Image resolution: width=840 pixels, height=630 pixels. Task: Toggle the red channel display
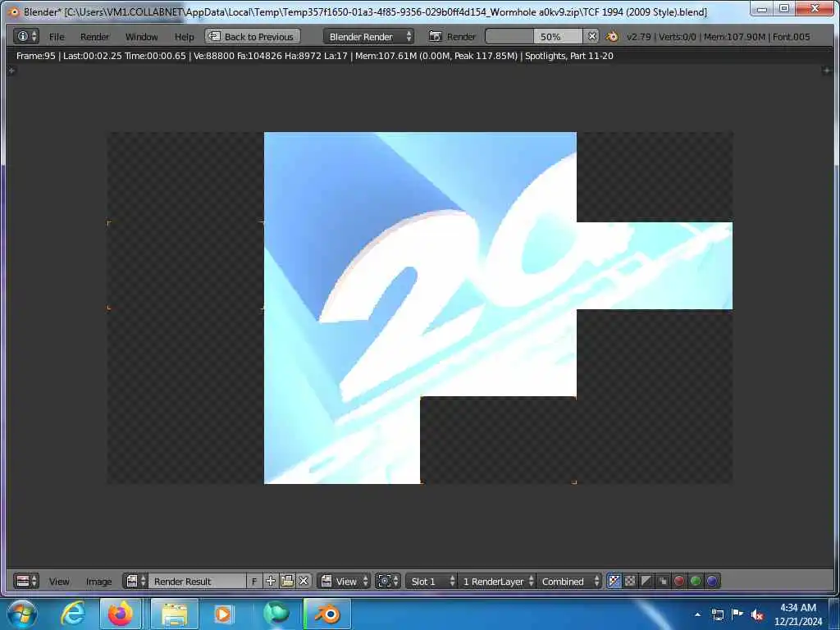tap(679, 581)
